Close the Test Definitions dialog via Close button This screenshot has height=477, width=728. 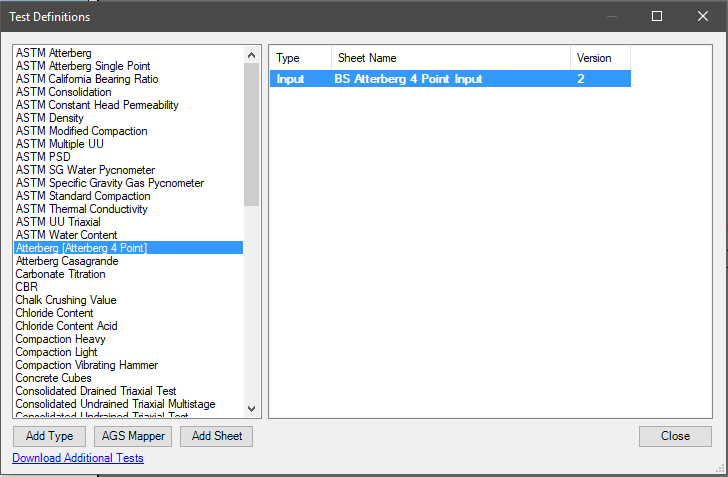[675, 436]
